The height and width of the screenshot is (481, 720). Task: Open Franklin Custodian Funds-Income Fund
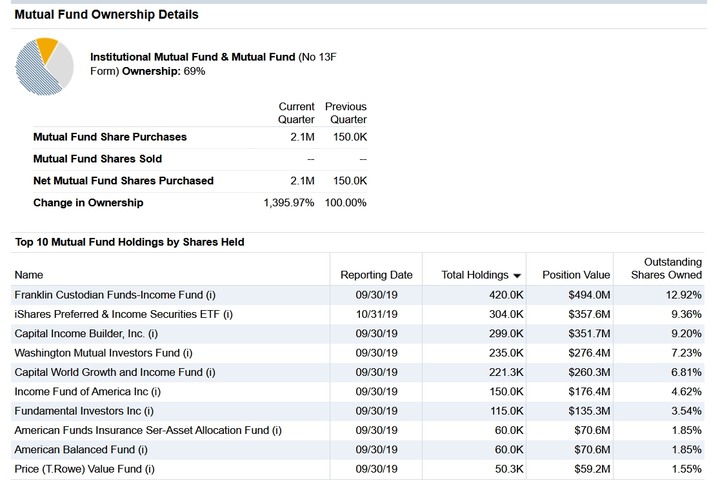click(115, 295)
